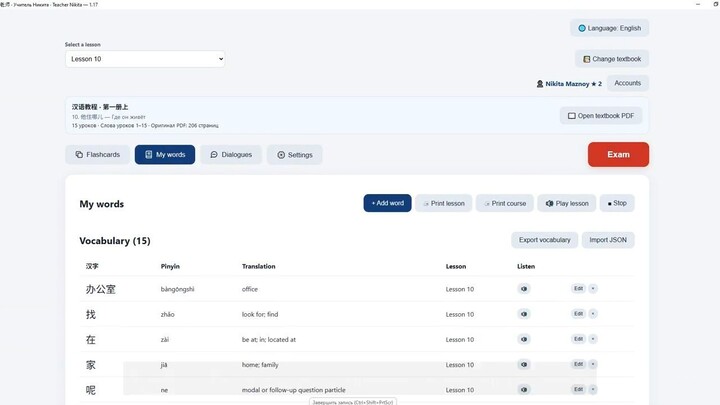This screenshot has width=720, height=405.
Task: Play audio for 在 (be at; located at)
Action: [524, 339]
